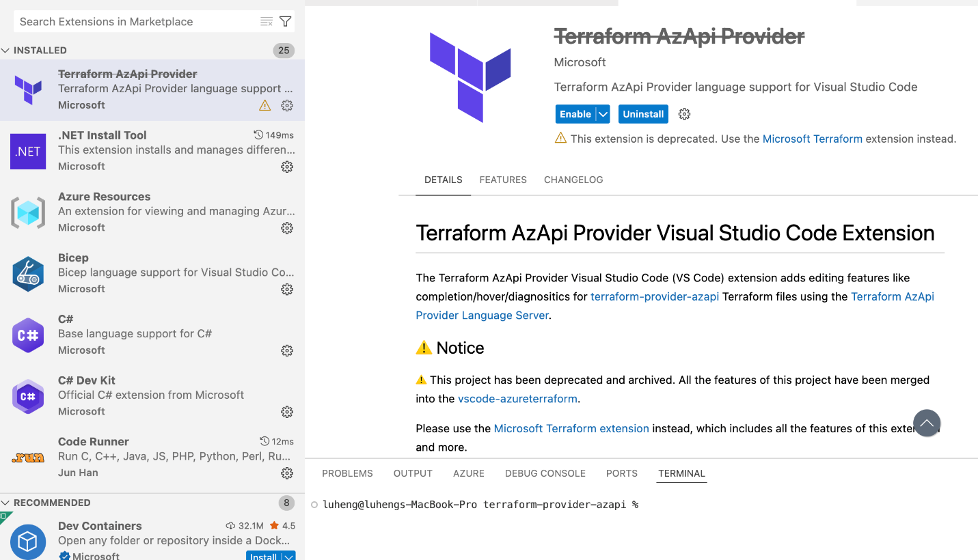Open the AZURE panel tab
978x560 pixels.
tap(468, 473)
